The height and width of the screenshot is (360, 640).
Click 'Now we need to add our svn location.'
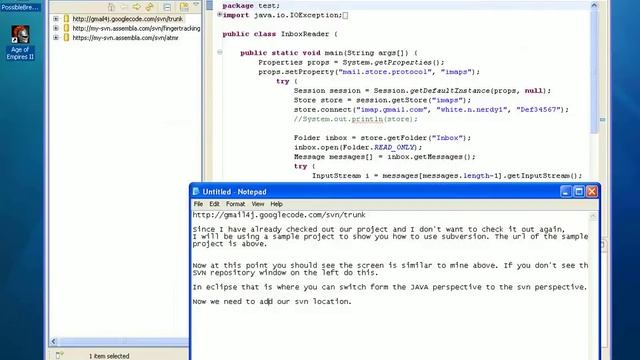tap(272, 301)
